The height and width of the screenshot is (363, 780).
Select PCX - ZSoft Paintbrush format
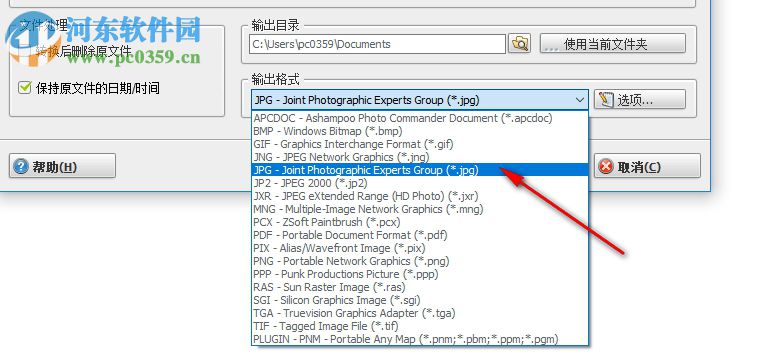(420, 222)
